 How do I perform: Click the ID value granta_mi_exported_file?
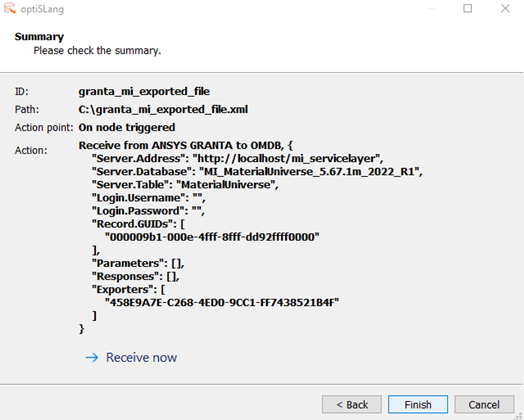click(x=144, y=91)
